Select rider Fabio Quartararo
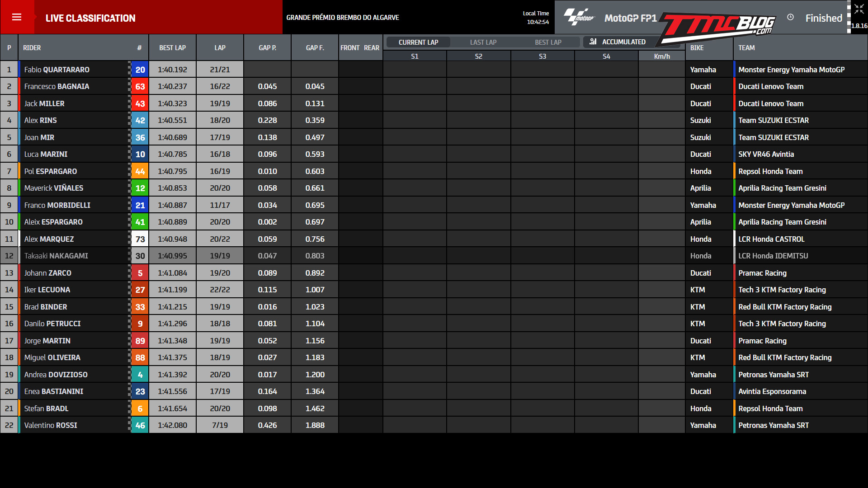Image resolution: width=868 pixels, height=488 pixels. (x=57, y=70)
